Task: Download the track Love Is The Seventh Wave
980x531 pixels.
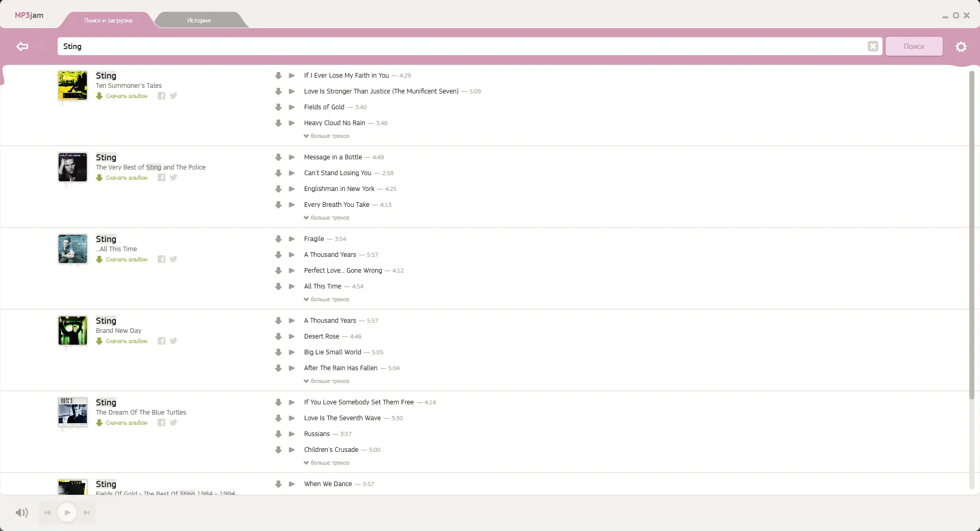Action: [x=278, y=418]
